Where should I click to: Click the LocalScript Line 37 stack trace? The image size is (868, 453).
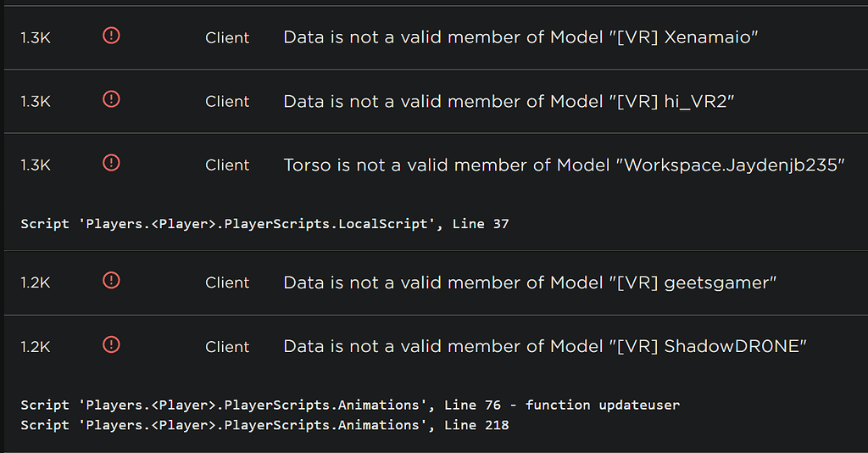264,224
